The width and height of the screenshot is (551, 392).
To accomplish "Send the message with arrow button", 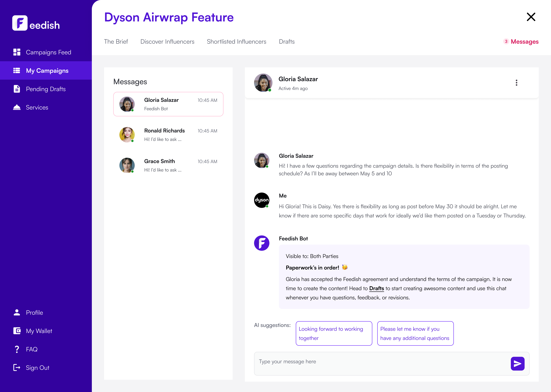I will [517, 364].
